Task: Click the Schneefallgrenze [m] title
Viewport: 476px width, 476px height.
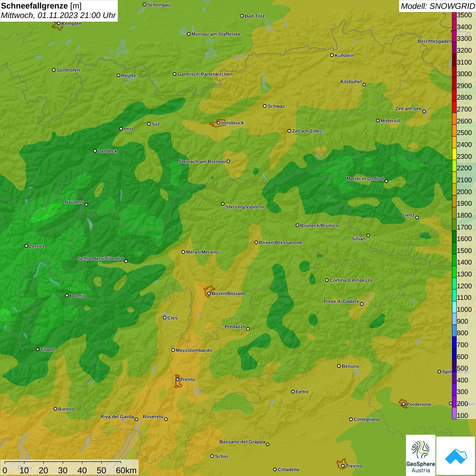Action: 41,6
